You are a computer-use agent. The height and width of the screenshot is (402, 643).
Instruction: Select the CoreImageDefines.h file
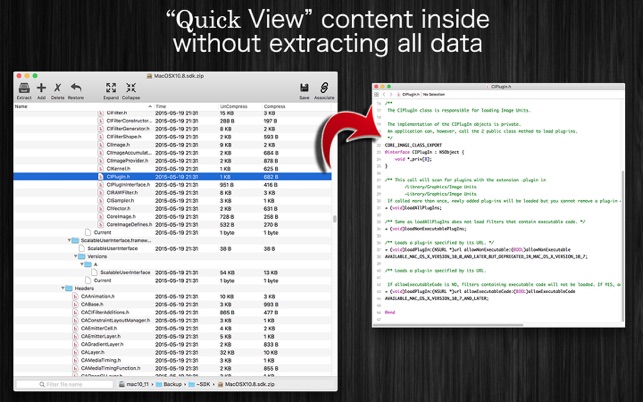[x=129, y=225]
